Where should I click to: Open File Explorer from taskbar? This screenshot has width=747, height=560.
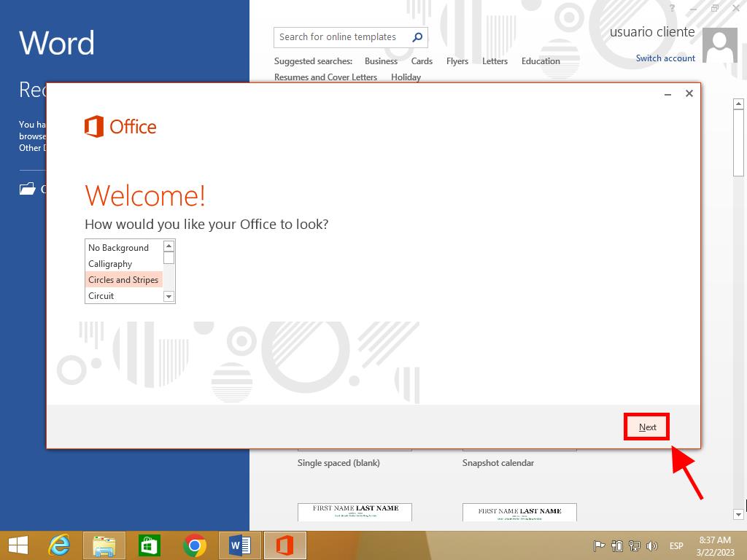[x=104, y=545]
